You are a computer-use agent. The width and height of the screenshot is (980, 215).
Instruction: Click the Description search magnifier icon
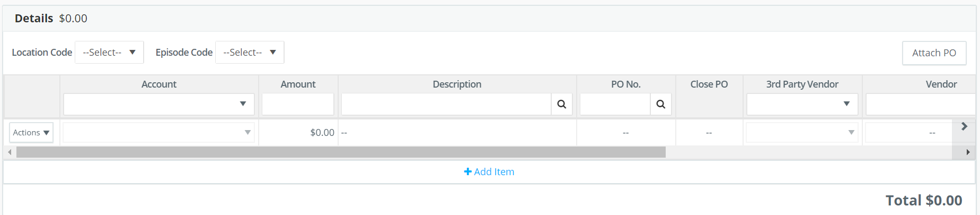tap(562, 104)
